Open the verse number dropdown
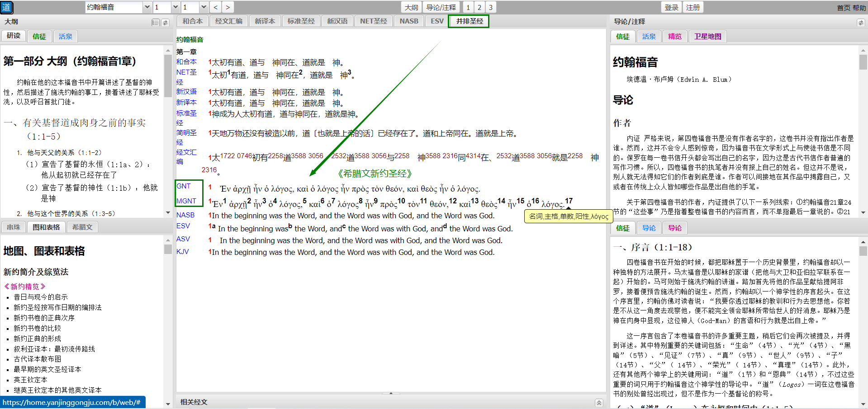 (x=204, y=7)
